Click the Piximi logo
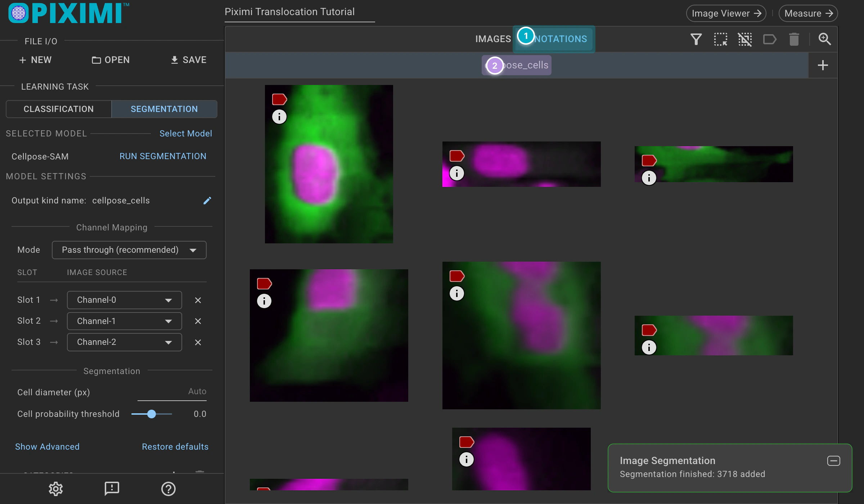This screenshot has height=504, width=864. 68,13
